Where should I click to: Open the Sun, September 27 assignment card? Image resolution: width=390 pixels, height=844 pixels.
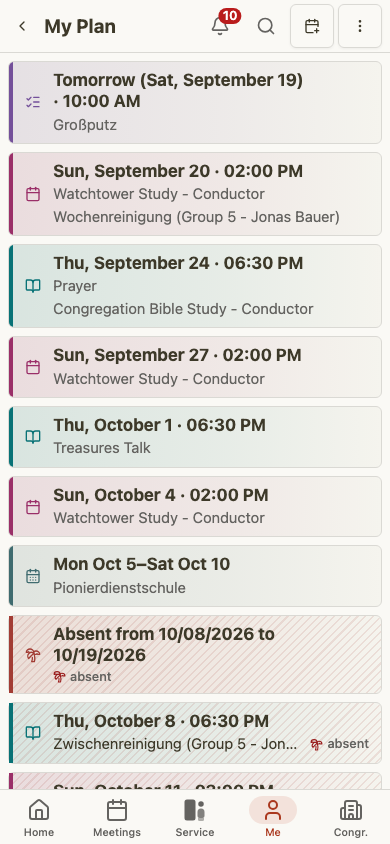pos(195,367)
